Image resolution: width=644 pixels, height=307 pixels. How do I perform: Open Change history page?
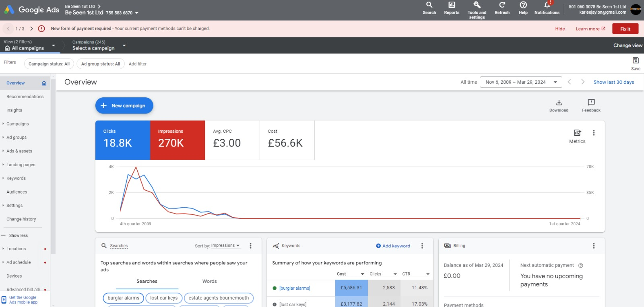(x=21, y=219)
